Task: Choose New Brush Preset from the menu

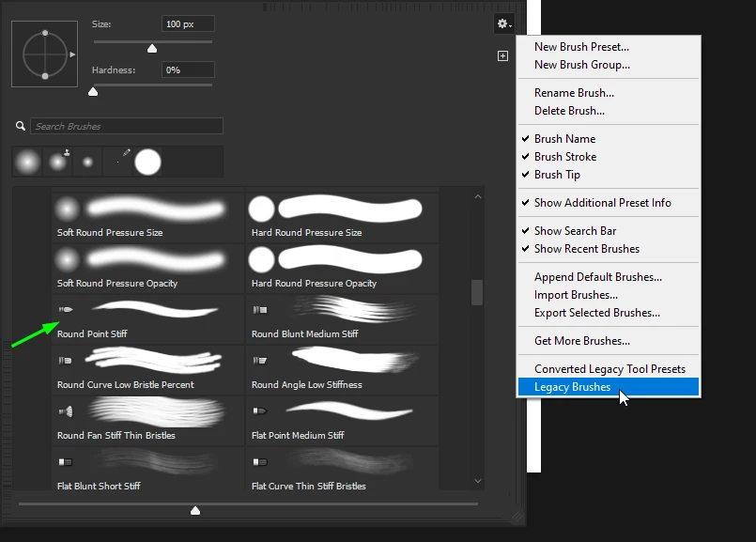Action: (609, 47)
